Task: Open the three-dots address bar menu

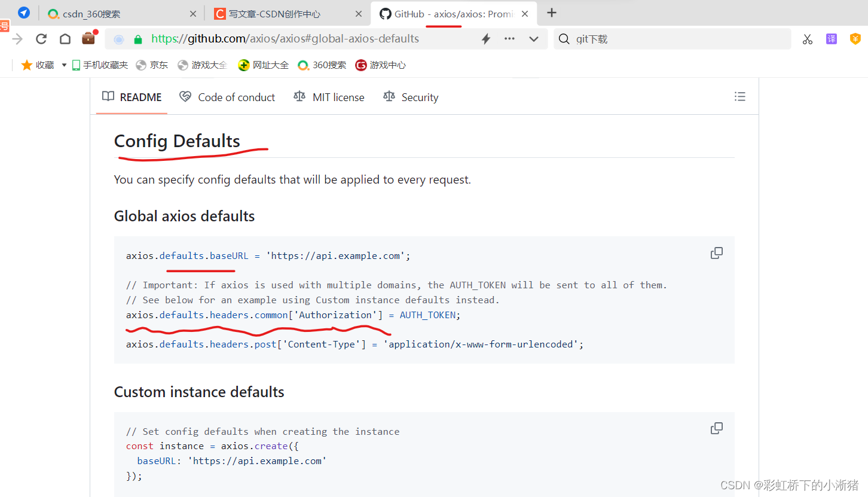Action: [509, 39]
